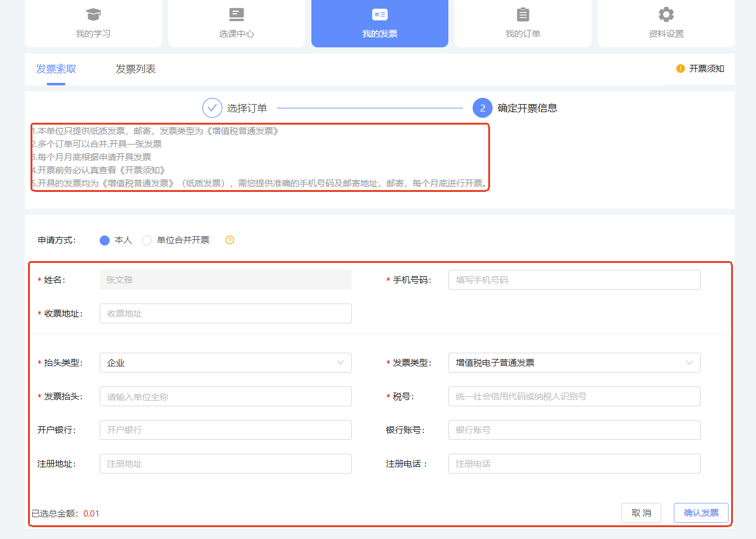This screenshot has width=756, height=539.
Task: Click the orange 开票须知 warning icon
Action: 681,69
